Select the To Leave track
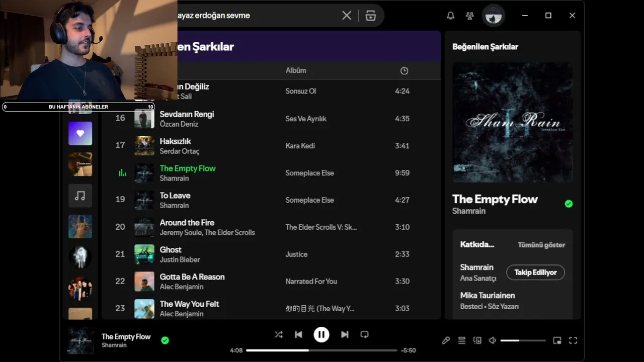Viewport: 644px width, 362px height. click(175, 196)
